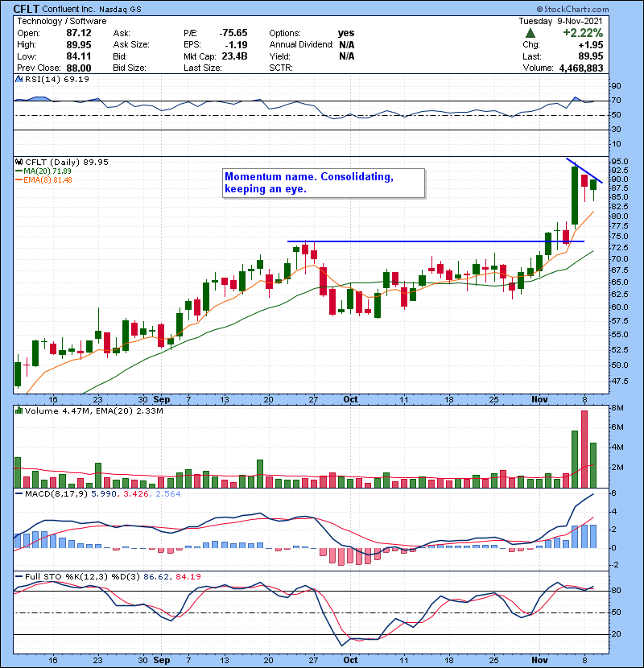Click the volume bars icon beside Volume 4.47M
This screenshot has height=668, width=644.
19,410
